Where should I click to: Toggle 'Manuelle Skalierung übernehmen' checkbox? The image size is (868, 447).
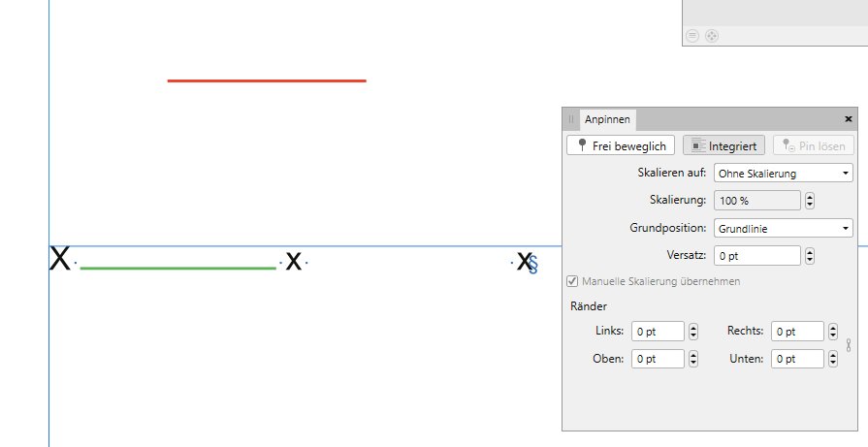point(573,281)
